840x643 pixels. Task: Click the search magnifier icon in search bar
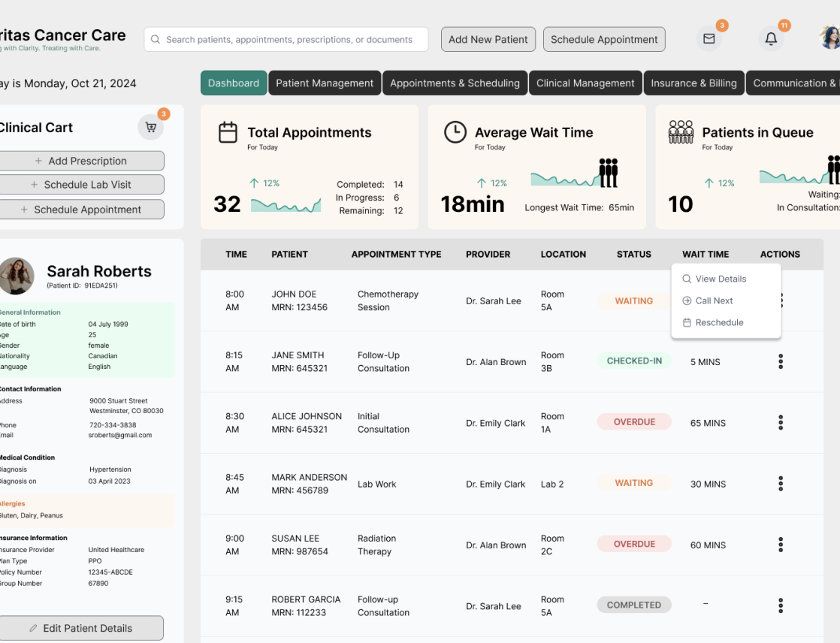pyautogui.click(x=156, y=40)
